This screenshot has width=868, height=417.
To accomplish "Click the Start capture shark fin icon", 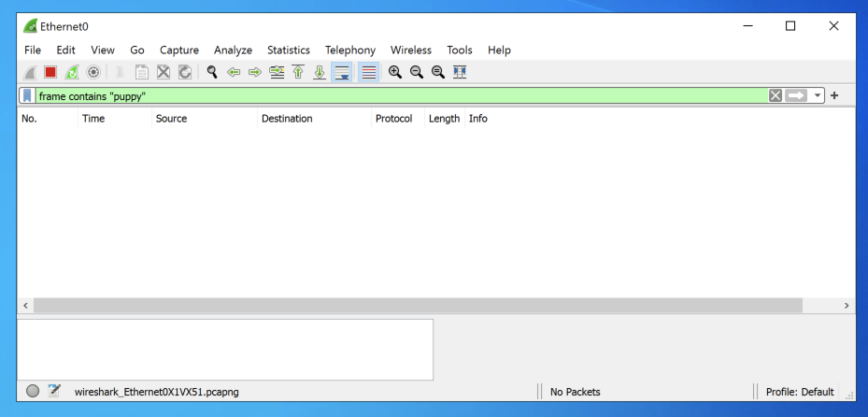I will point(29,72).
